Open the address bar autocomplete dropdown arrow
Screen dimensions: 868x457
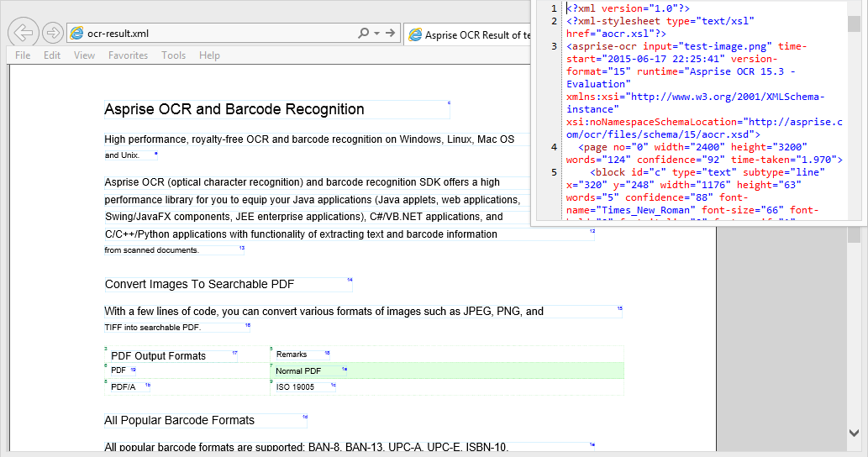[x=377, y=34]
